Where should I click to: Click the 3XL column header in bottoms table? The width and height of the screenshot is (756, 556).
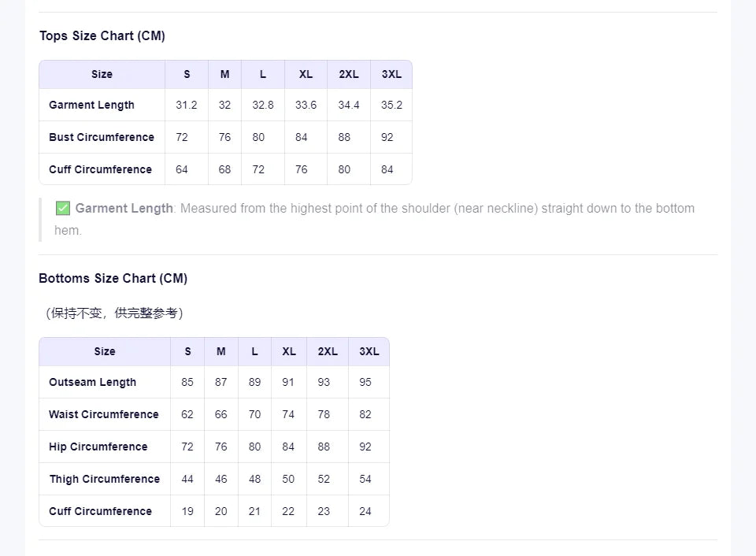[369, 351]
